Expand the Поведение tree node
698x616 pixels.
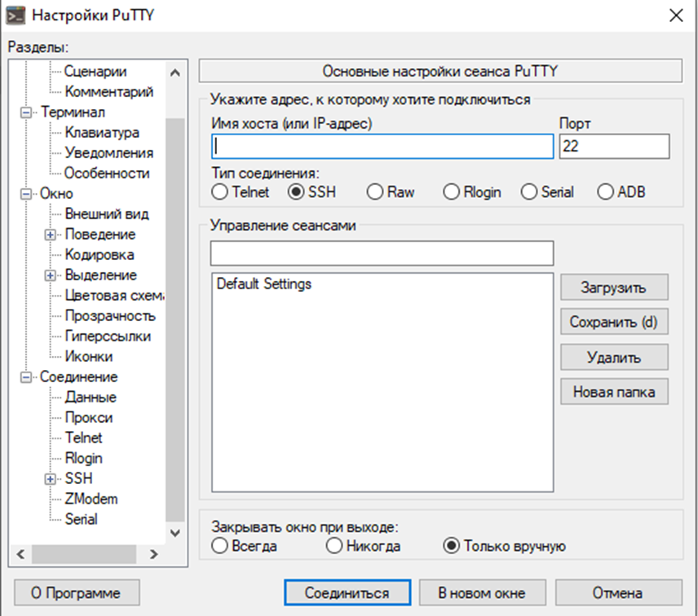(x=51, y=234)
